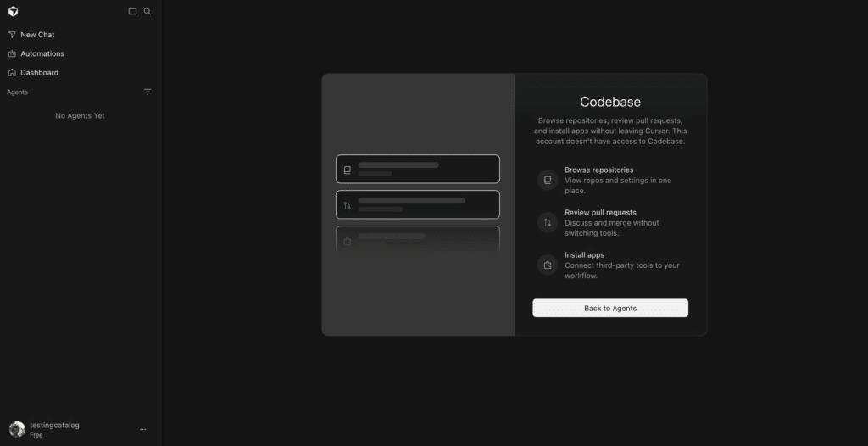The height and width of the screenshot is (446, 868).
Task: Click the Back to Agents button
Action: click(610, 308)
